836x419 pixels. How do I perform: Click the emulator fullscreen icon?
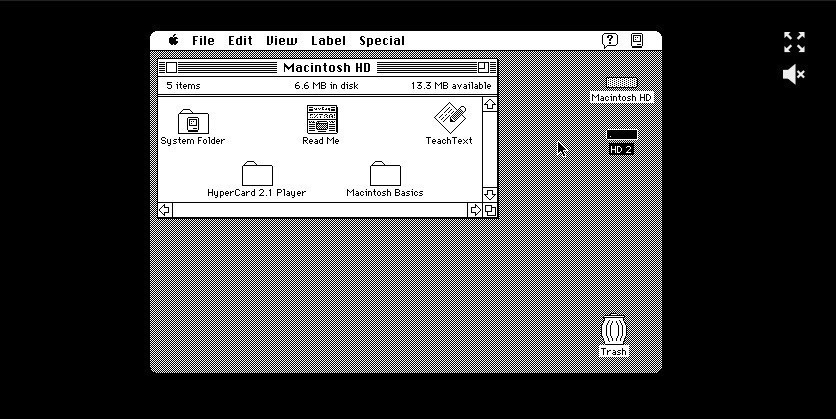point(794,42)
